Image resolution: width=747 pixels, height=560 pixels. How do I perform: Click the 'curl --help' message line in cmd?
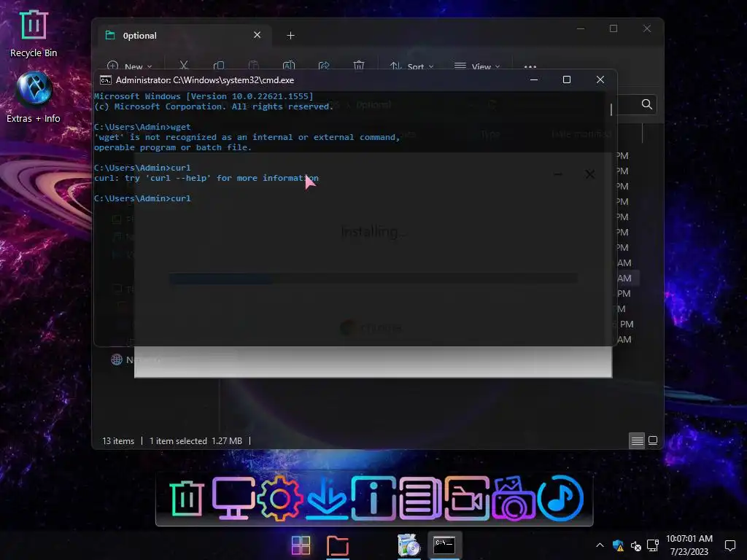pyautogui.click(x=206, y=178)
